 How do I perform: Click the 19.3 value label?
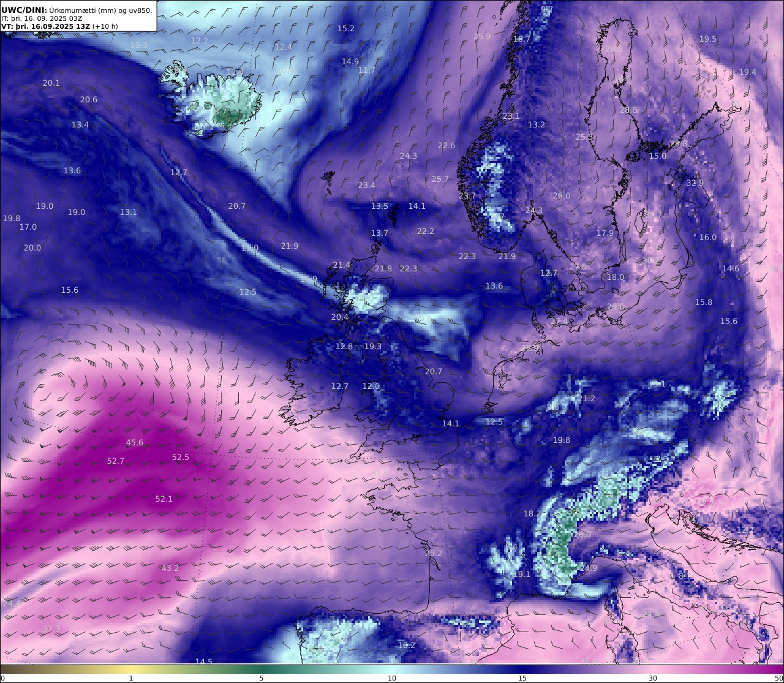click(373, 346)
